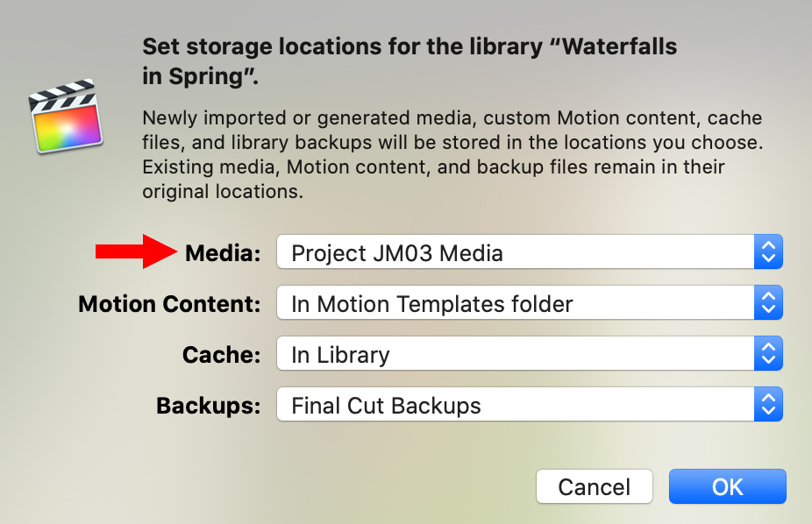Screen dimensions: 812x524
Task: Click the "Motion Content:" field label
Action: (x=169, y=304)
